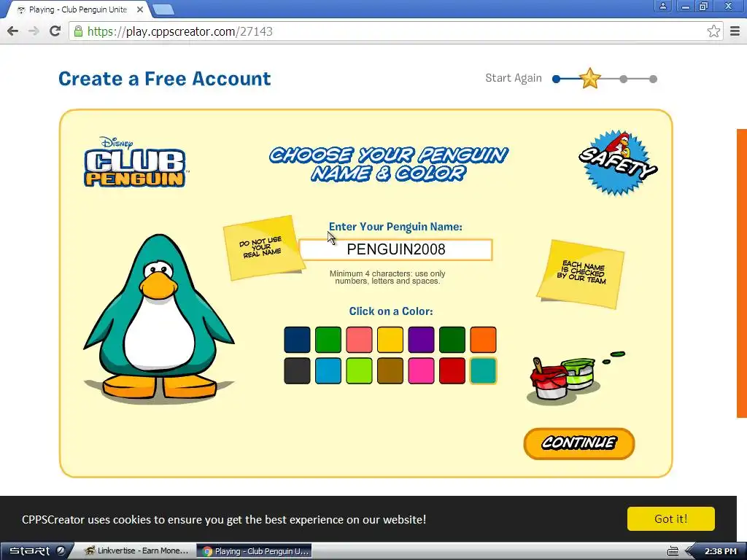The image size is (747, 560).
Task: Click the Start button help icon
Action: 61,551
